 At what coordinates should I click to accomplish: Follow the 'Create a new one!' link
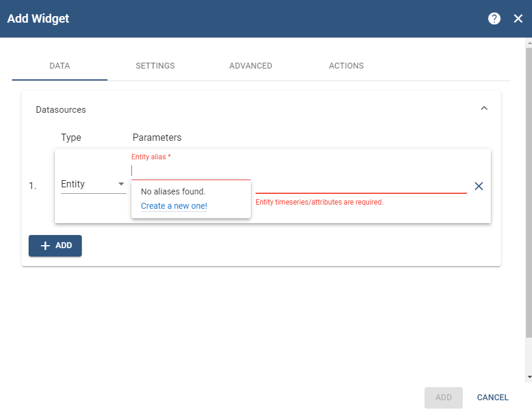174,206
